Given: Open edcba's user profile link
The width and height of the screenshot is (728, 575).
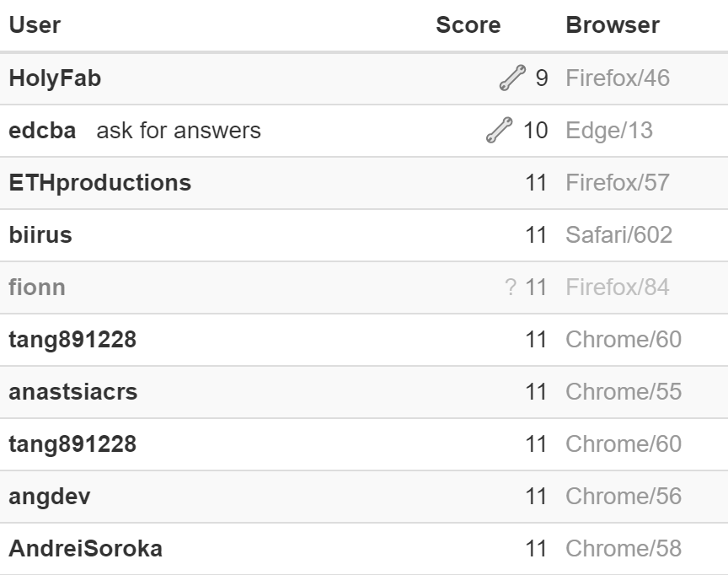Looking at the screenshot, I should [x=42, y=131].
